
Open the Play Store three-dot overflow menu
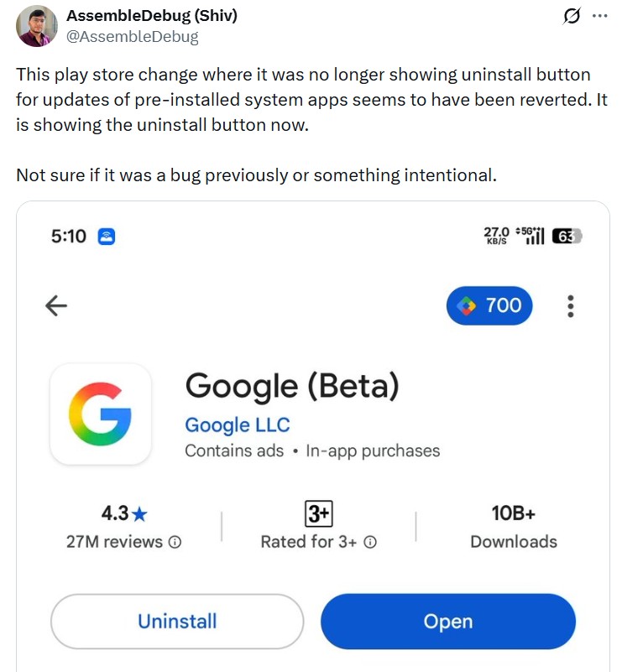tap(570, 305)
